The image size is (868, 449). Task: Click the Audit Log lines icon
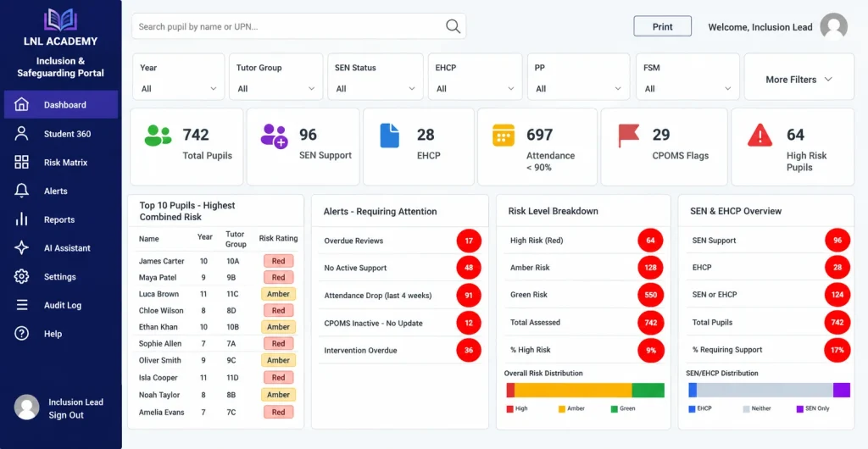(x=21, y=305)
